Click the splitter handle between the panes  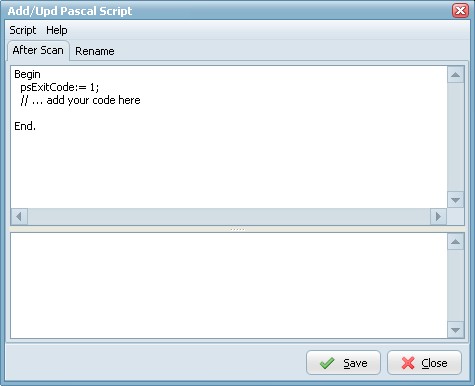tap(237, 229)
